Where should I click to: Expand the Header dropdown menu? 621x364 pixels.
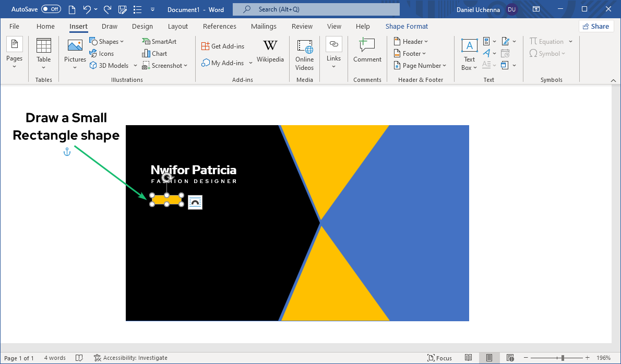point(411,41)
